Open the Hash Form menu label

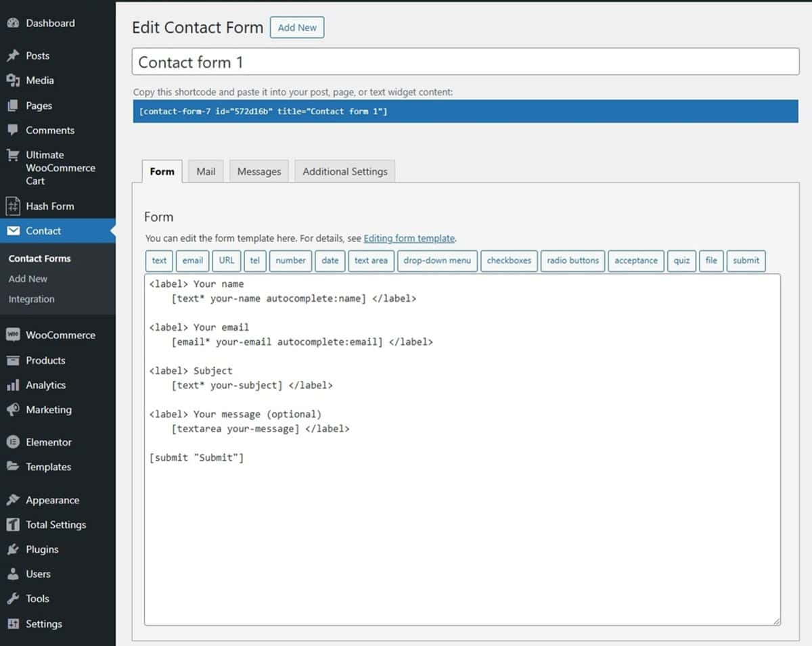tap(50, 206)
